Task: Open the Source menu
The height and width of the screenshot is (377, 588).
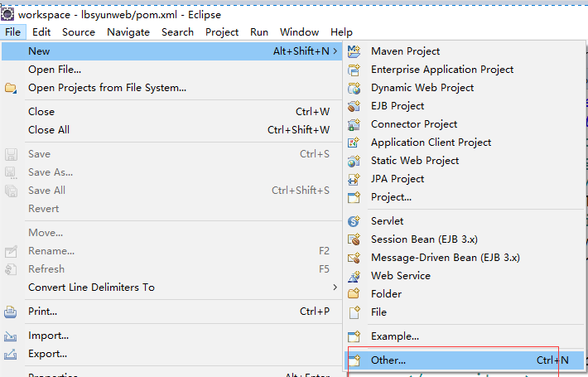Action: coord(79,32)
